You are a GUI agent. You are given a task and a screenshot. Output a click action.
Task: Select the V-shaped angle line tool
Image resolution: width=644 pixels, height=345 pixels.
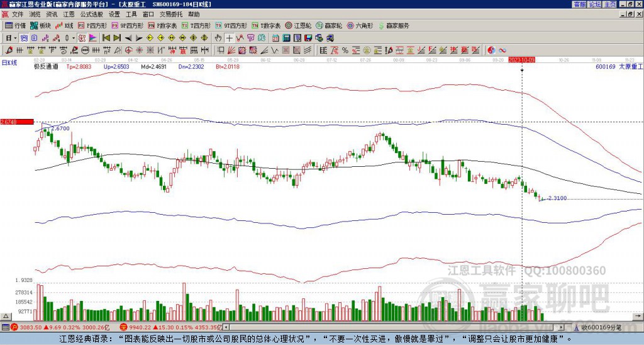pyautogui.click(x=274, y=50)
